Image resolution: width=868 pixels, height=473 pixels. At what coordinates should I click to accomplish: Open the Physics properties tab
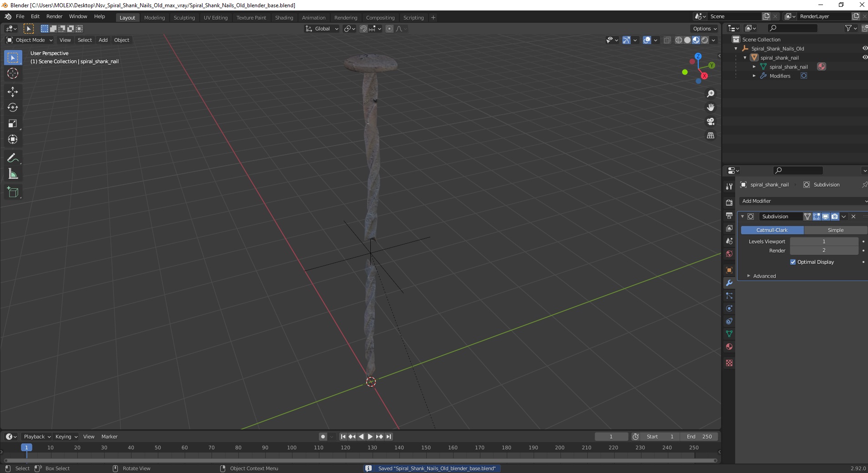click(729, 308)
